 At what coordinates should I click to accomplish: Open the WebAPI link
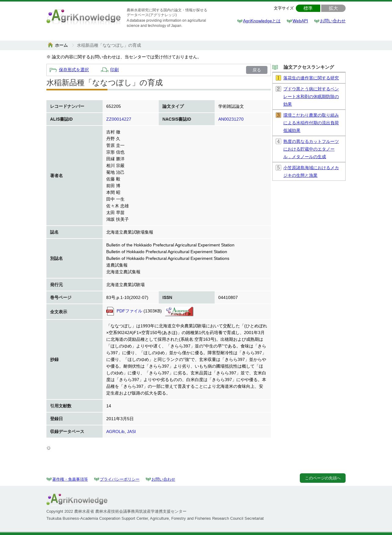point(300,21)
